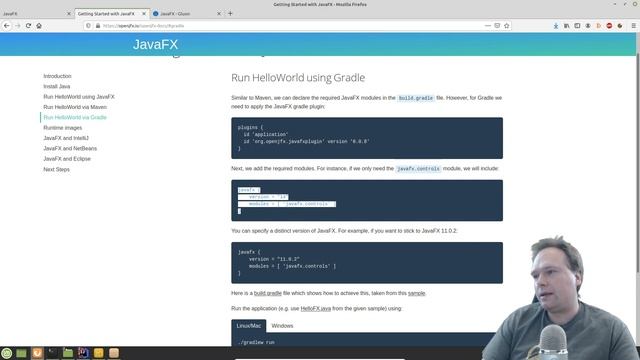Switch to the IntelliJ IDEA taskbar icon
This screenshot has height=360, width=640.
[x=83, y=353]
